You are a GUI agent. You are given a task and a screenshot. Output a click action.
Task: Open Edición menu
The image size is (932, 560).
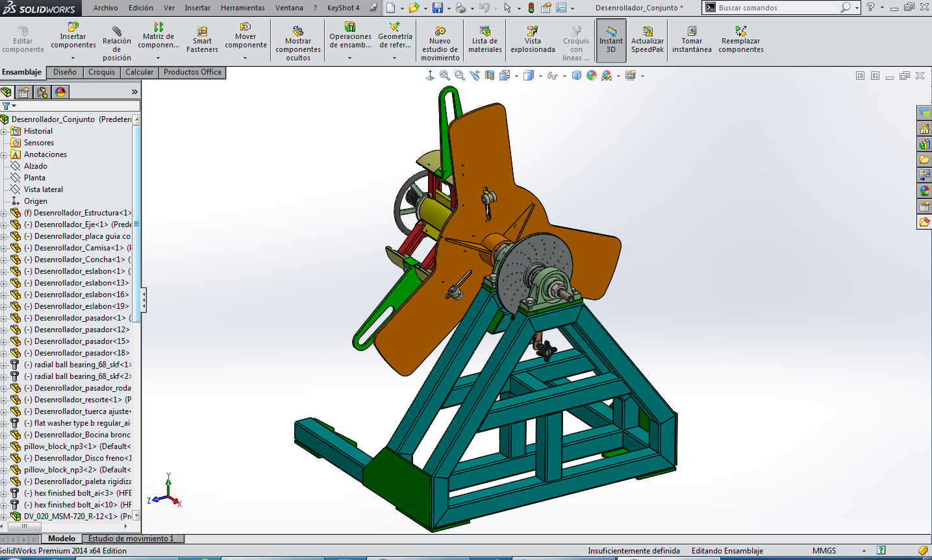(x=141, y=8)
